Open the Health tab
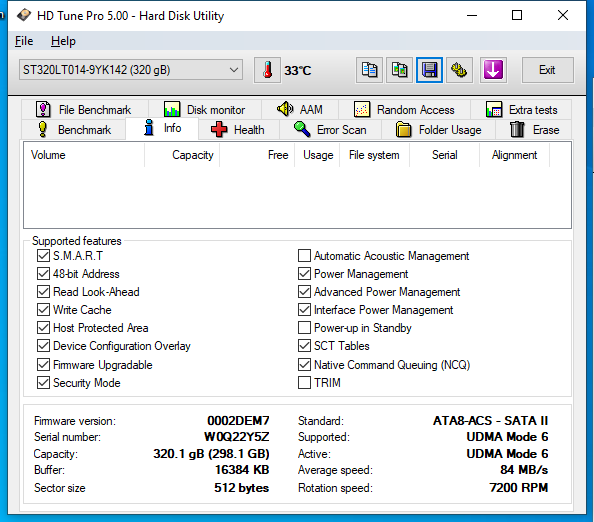 click(238, 130)
